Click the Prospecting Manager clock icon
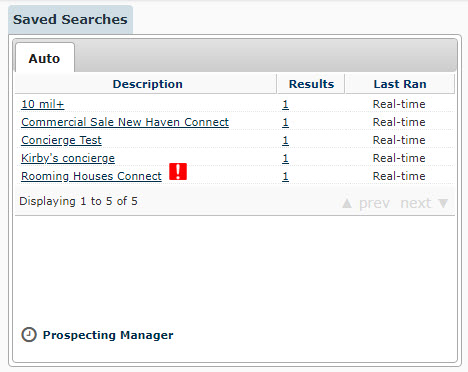The width and height of the screenshot is (468, 372). click(x=29, y=335)
